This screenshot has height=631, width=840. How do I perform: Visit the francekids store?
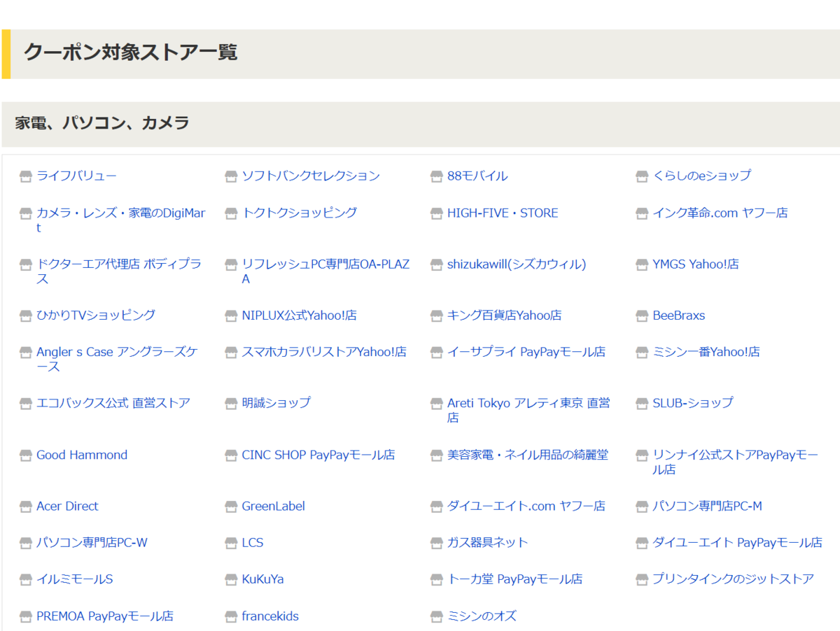[x=270, y=616]
